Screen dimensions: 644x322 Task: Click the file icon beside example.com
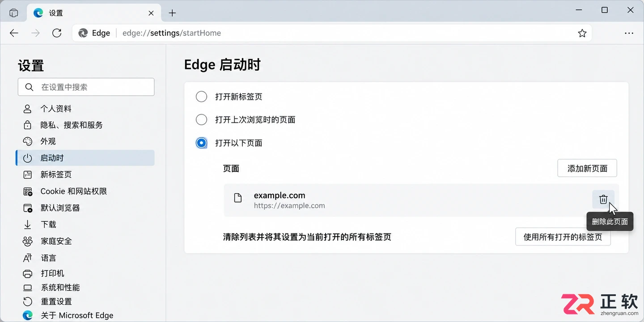click(238, 198)
